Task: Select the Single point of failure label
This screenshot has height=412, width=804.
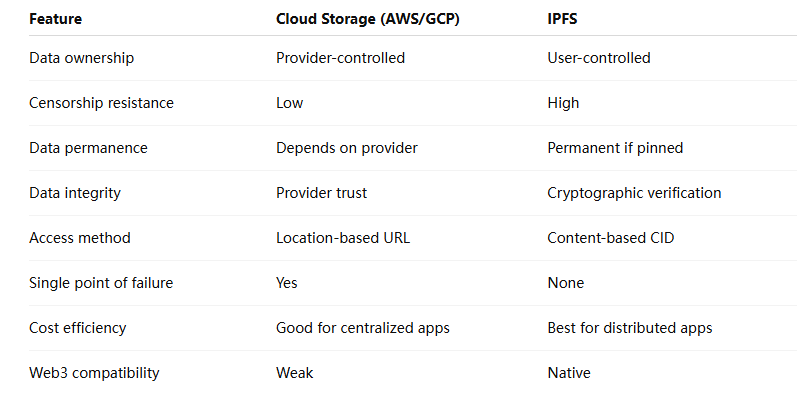Action: pyautogui.click(x=101, y=283)
